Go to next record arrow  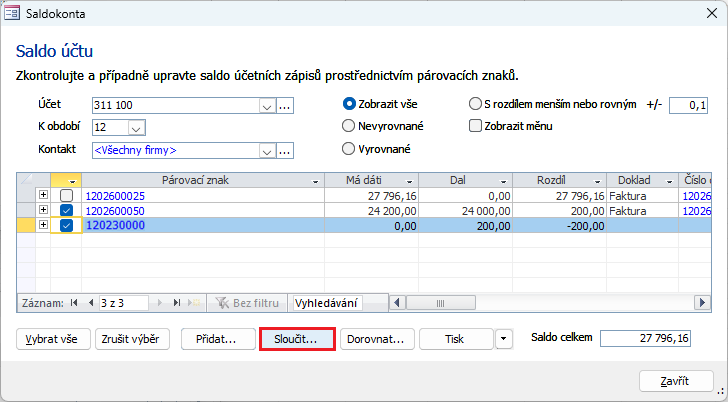click(x=160, y=303)
